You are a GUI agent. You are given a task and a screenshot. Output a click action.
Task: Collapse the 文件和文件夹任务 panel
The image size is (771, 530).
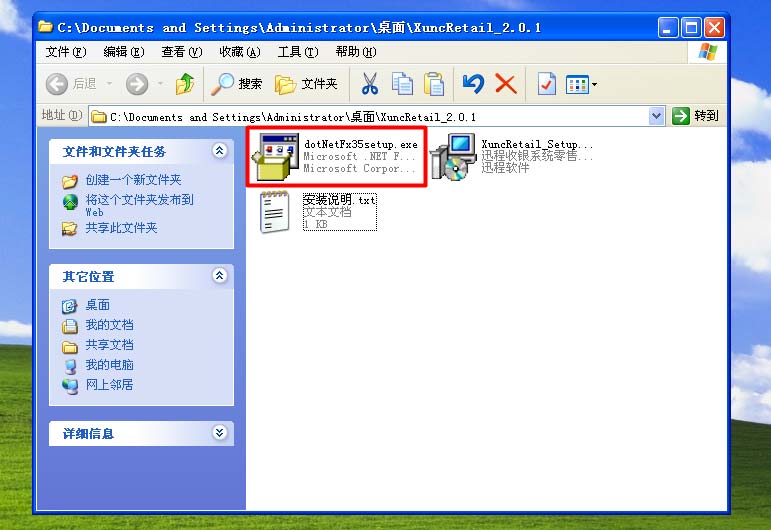pos(219,151)
